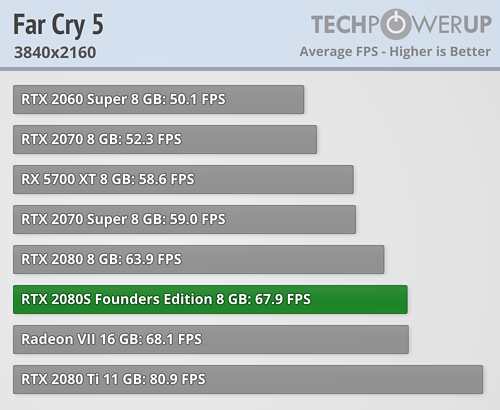The image size is (500, 410).
Task: Click the Average FPS - Higher is Better caption
Action: point(395,52)
